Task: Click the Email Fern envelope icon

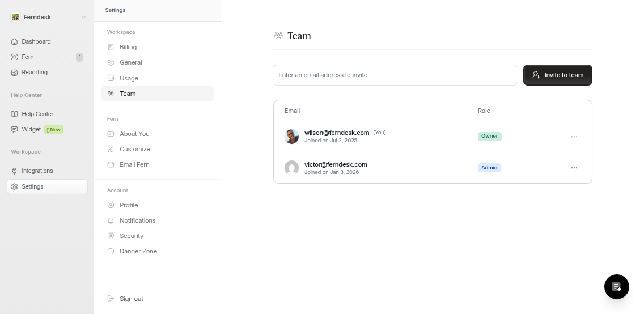Action: pyautogui.click(x=111, y=164)
